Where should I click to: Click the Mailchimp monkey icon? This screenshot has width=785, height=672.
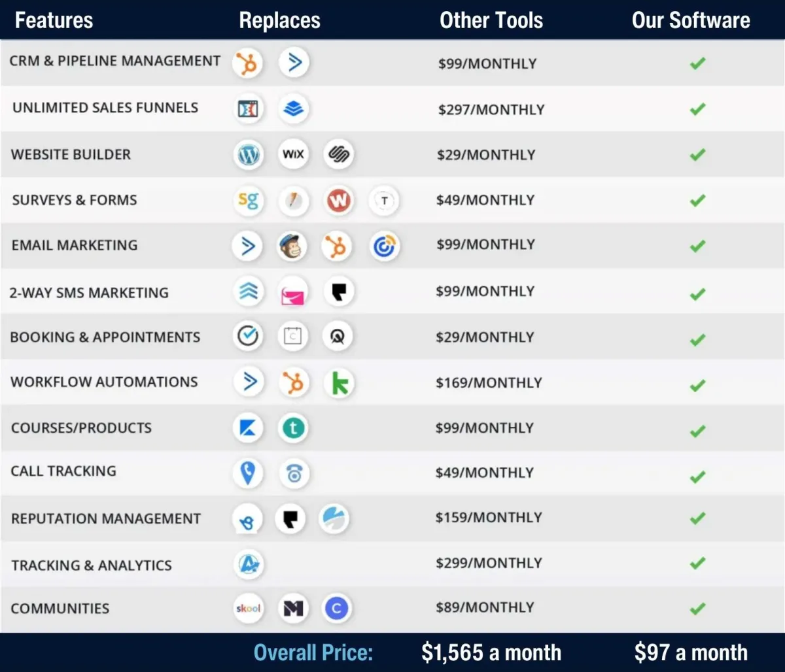[291, 246]
